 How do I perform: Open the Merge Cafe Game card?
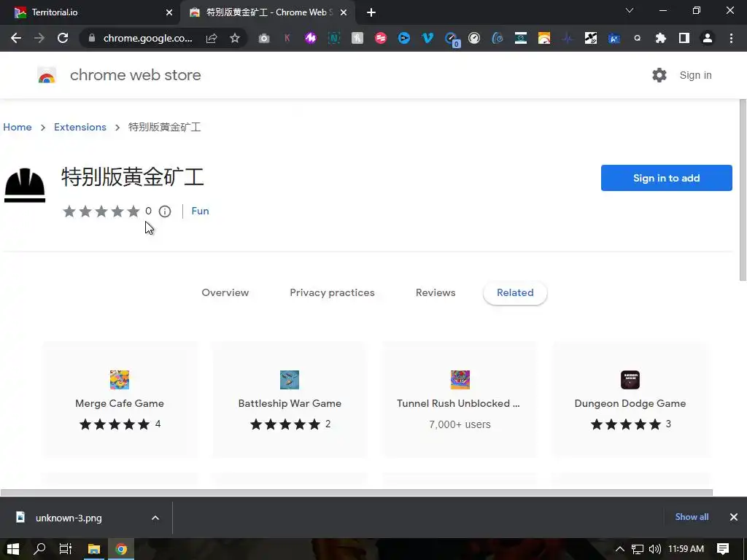tap(120, 400)
